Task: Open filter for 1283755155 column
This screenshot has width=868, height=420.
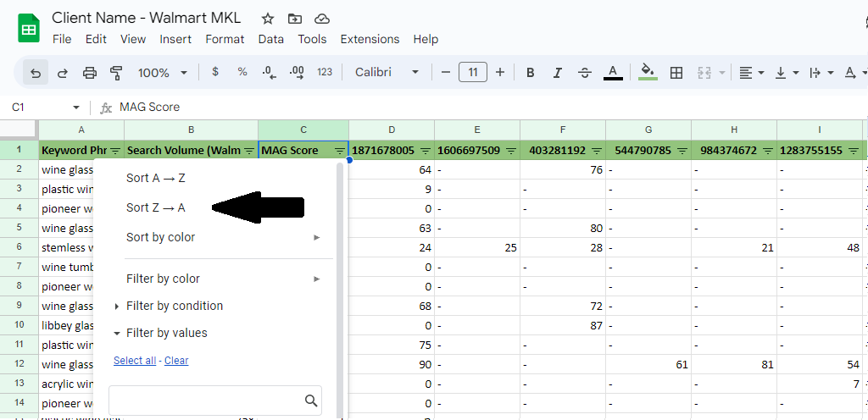Action: tap(854, 151)
